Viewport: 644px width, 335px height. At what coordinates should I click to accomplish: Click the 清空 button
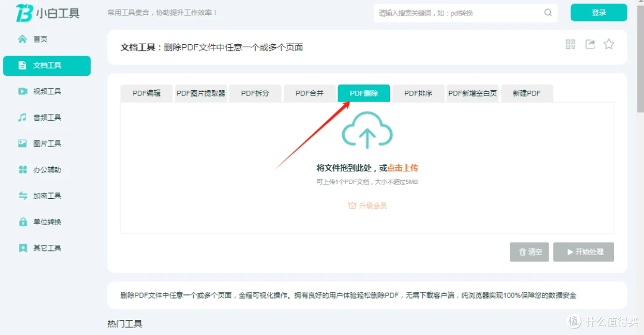[x=530, y=252]
